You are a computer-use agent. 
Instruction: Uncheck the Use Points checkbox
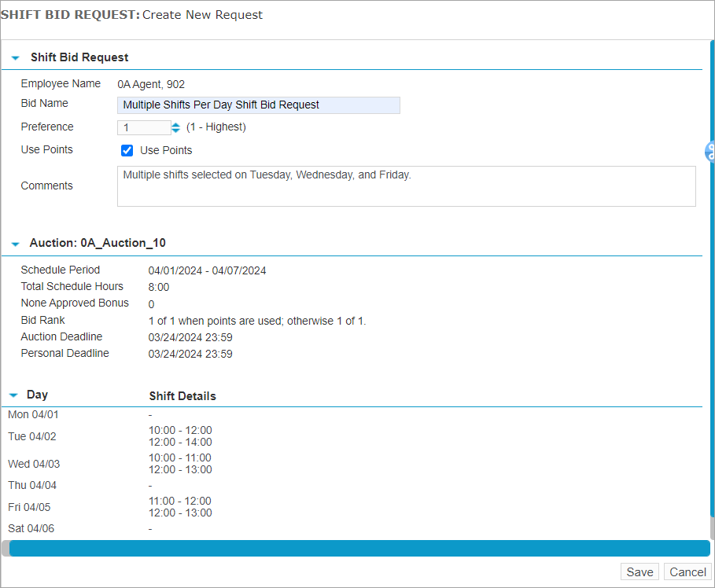(x=127, y=150)
